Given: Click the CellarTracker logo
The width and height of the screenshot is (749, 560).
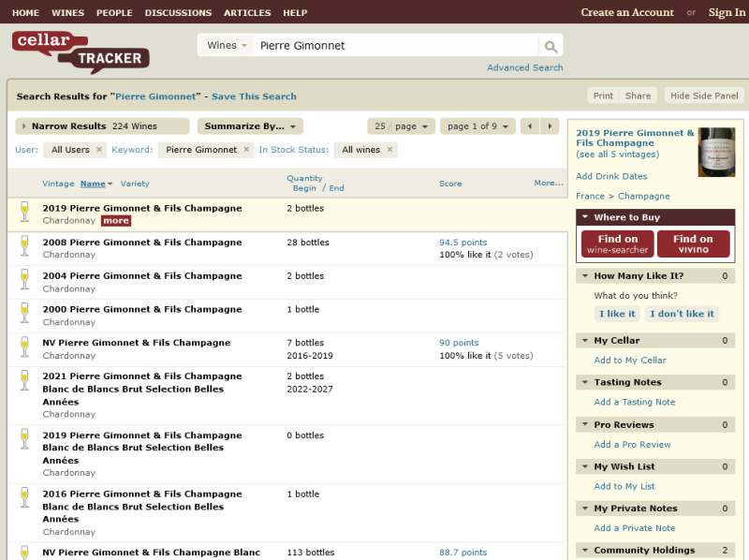Looking at the screenshot, I should [x=81, y=52].
